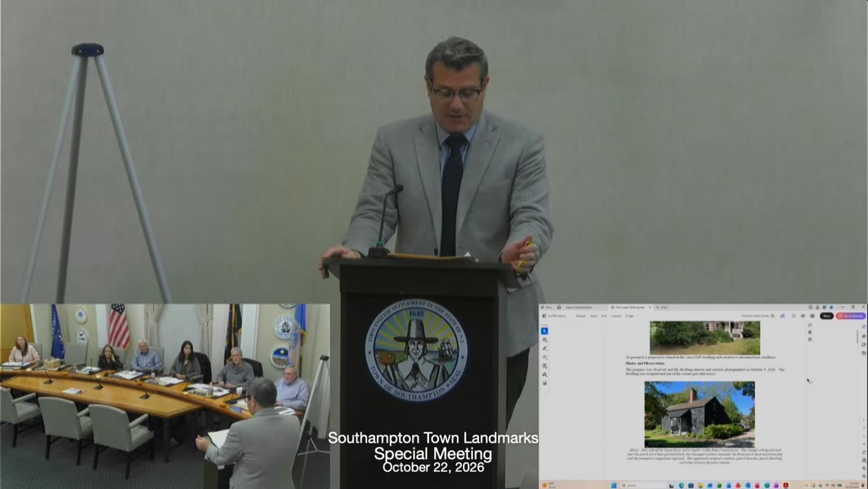Open the Windows Start menu

coord(613,485)
